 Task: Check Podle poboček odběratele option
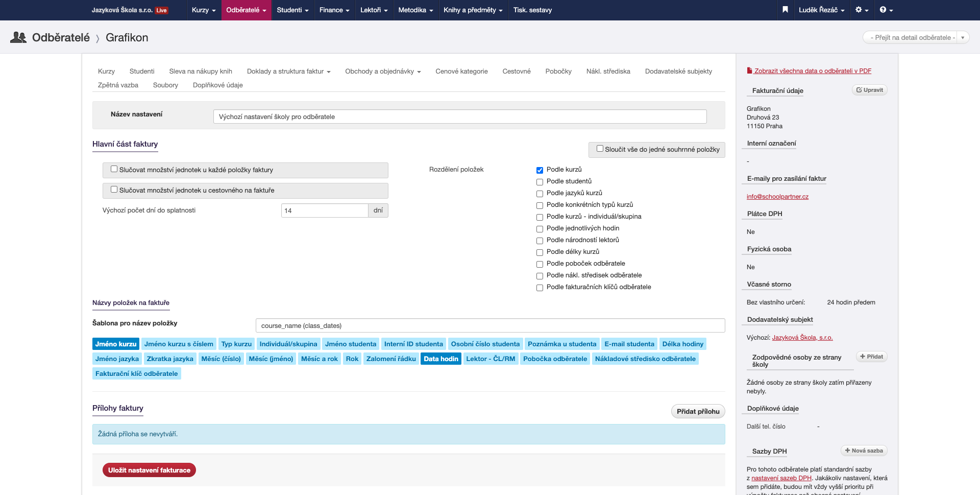(x=540, y=264)
